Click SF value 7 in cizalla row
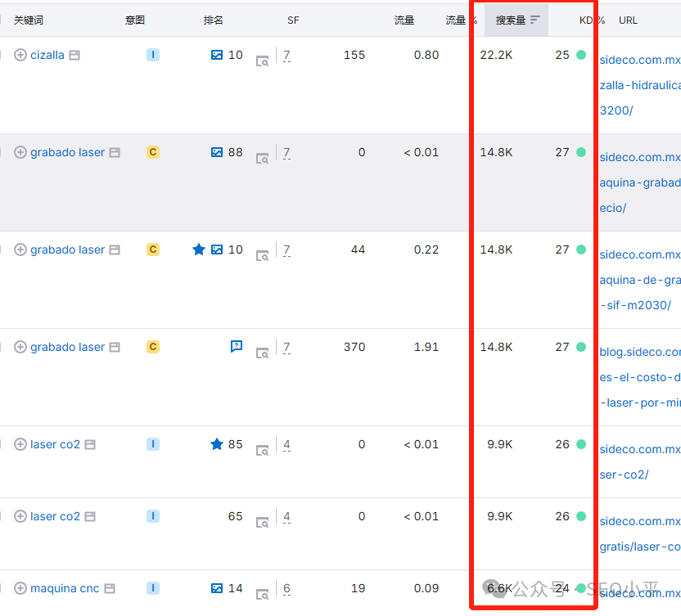This screenshot has width=681, height=616. click(x=286, y=55)
